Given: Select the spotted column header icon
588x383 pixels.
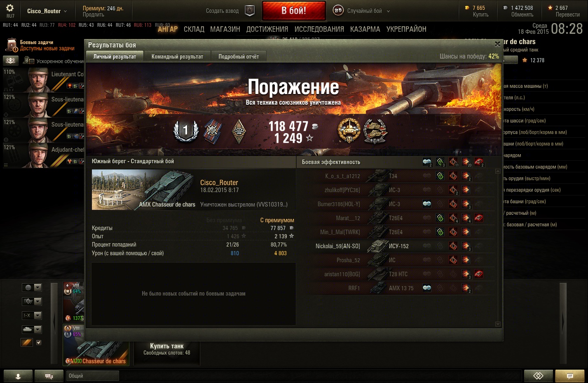Looking at the screenshot, I should (427, 162).
